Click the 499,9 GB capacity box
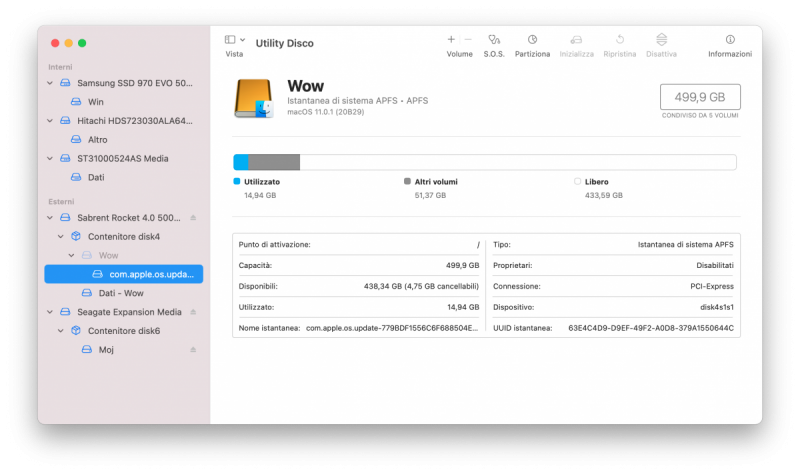This screenshot has height=474, width=800. pos(700,97)
